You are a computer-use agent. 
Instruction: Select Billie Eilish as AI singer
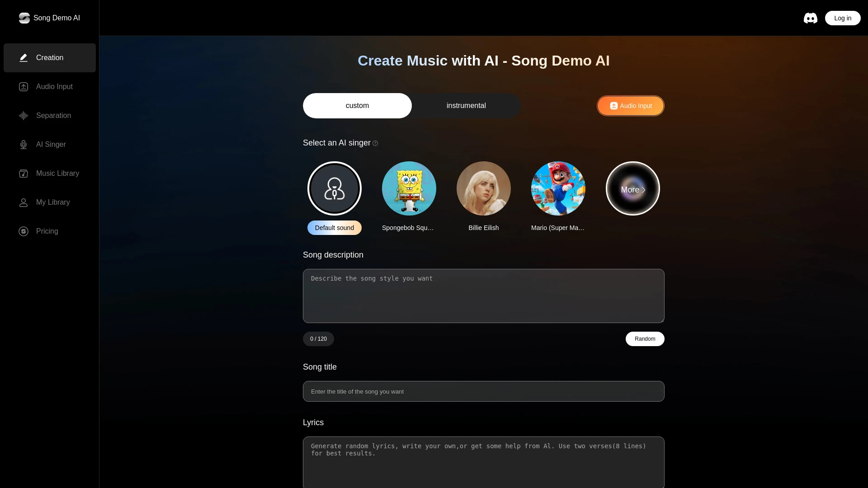(x=483, y=188)
